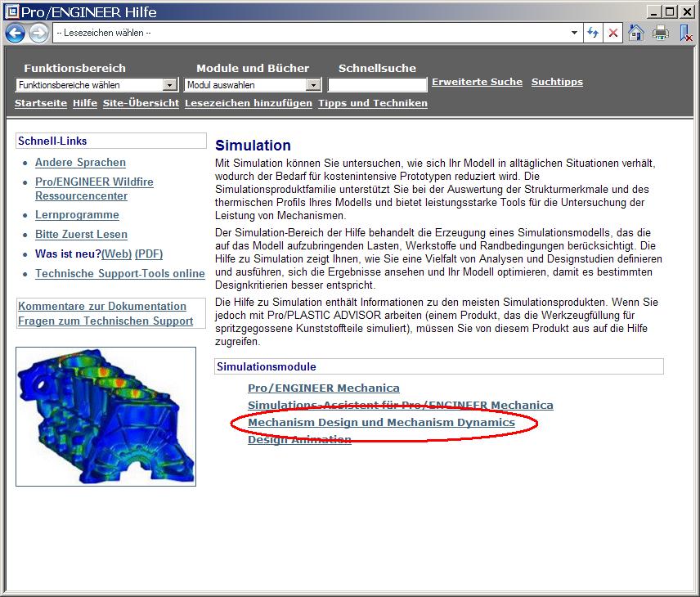Open the Lesezeichen wählen bookmark dropdown

click(318, 33)
